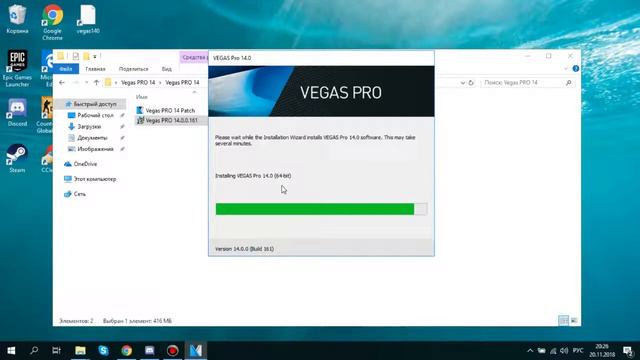
Task: Open Task View on the taskbar
Action: pos(56,350)
